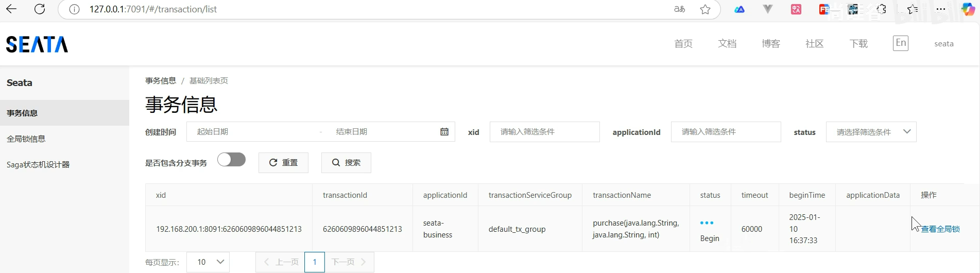
Task: Open the browser extensions menu
Action: click(x=881, y=9)
